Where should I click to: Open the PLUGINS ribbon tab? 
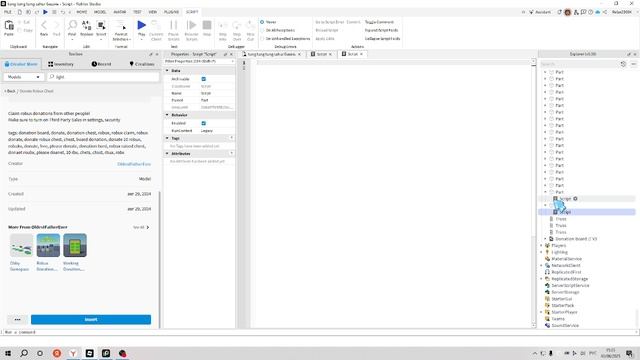[x=171, y=12]
